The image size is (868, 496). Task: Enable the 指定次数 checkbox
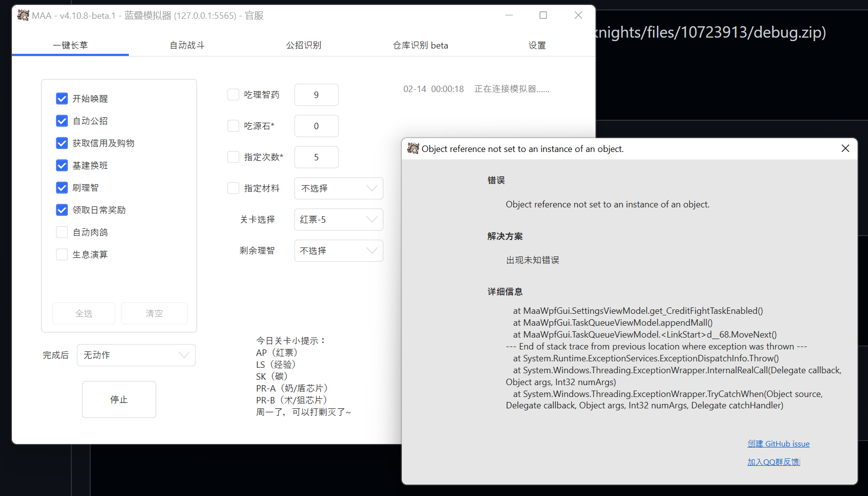(233, 156)
